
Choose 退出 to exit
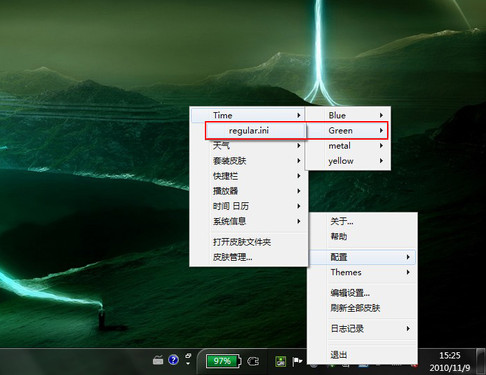[363, 355]
